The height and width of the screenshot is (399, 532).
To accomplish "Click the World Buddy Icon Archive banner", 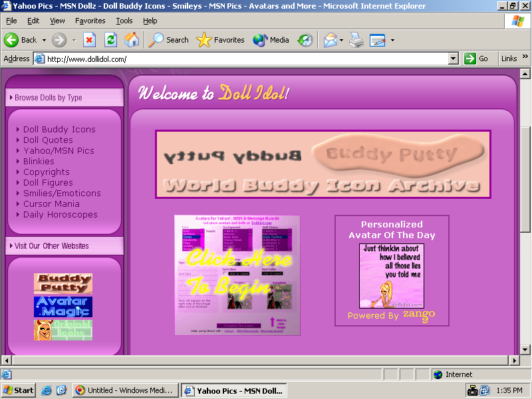I will 323,164.
